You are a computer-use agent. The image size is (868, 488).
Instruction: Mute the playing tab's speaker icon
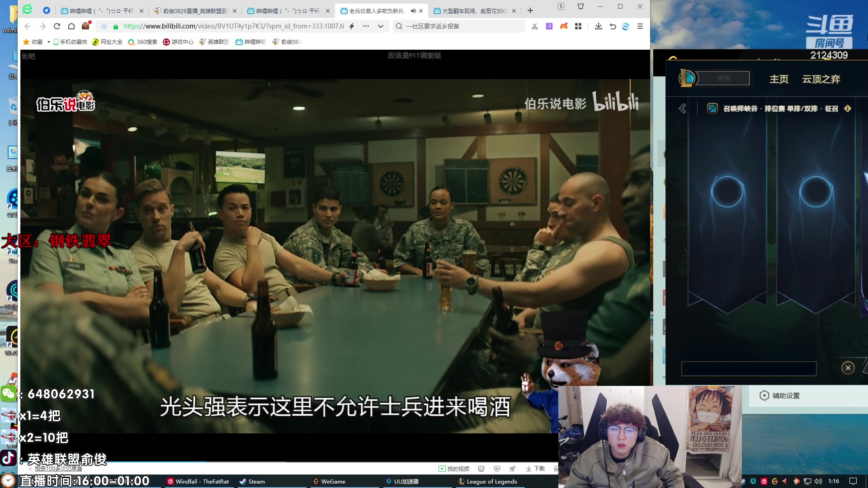pos(413,11)
